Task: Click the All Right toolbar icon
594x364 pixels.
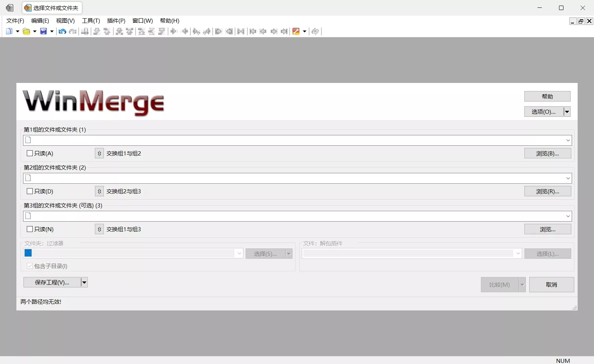Action: click(x=218, y=31)
